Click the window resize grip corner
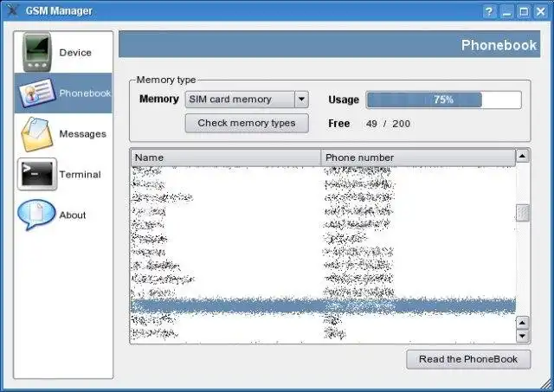The height and width of the screenshot is (392, 554). (546, 383)
